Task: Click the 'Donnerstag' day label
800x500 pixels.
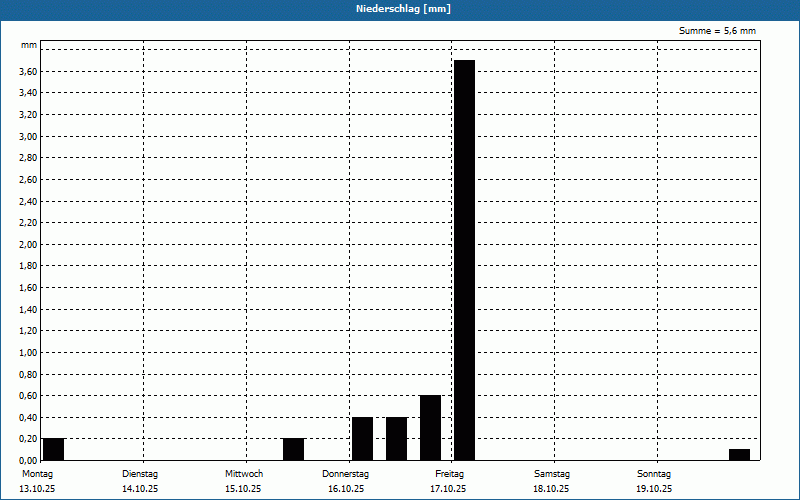Action: (345, 474)
